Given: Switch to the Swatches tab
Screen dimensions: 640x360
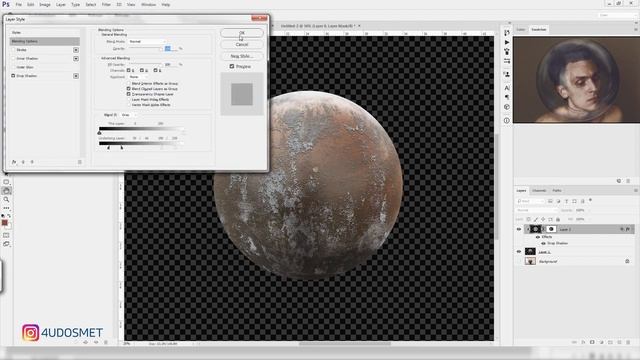Looking at the screenshot, I should coord(538,29).
